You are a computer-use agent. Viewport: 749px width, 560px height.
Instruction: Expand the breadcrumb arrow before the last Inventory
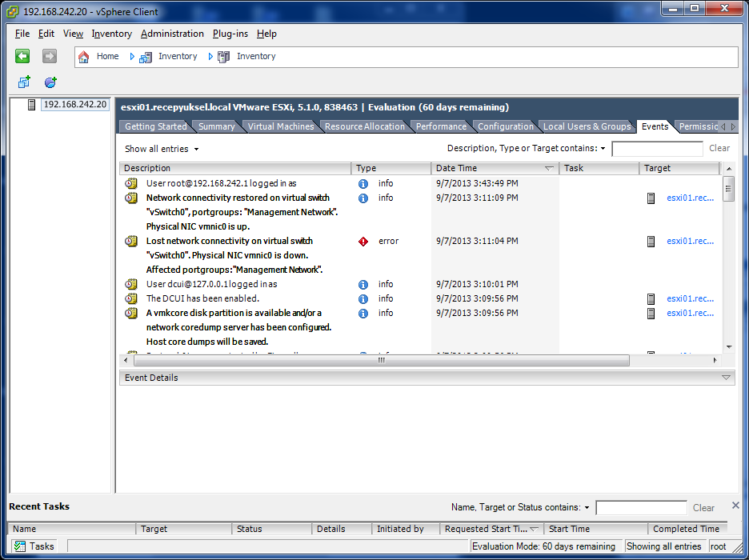coord(210,56)
